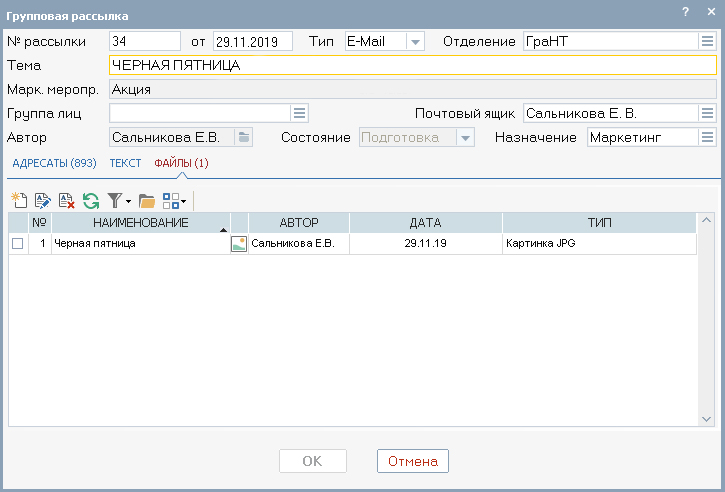Click the Марк. меропр. field Акция
Viewport: 725px width, 492px height.
pos(413,89)
